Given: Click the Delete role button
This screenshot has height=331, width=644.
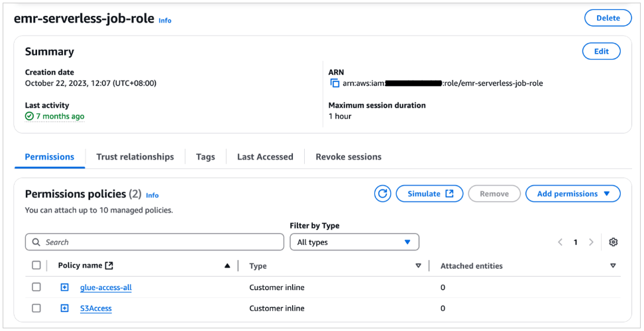Looking at the screenshot, I should pyautogui.click(x=608, y=18).
